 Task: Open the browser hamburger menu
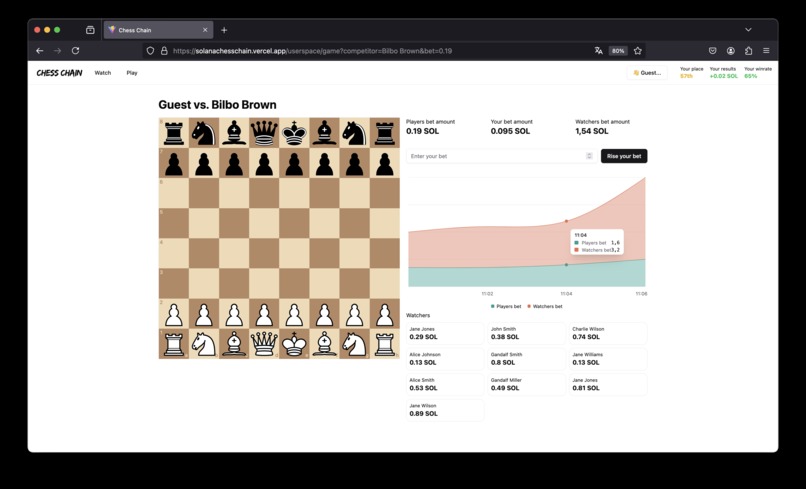pos(766,51)
